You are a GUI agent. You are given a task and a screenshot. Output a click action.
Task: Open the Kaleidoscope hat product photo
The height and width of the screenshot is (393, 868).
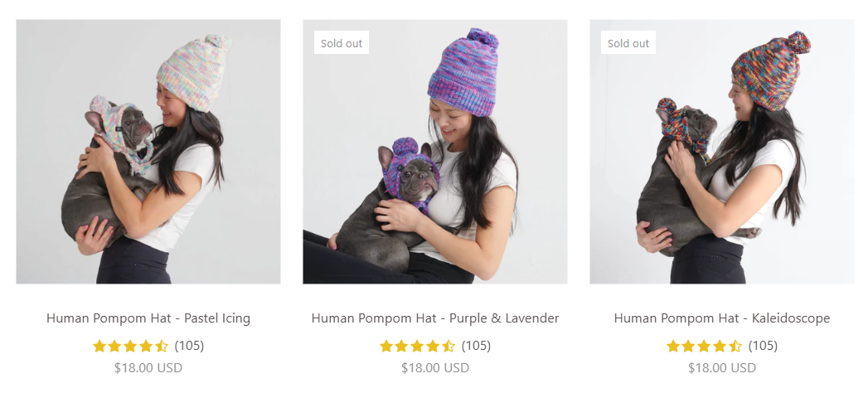point(722,152)
